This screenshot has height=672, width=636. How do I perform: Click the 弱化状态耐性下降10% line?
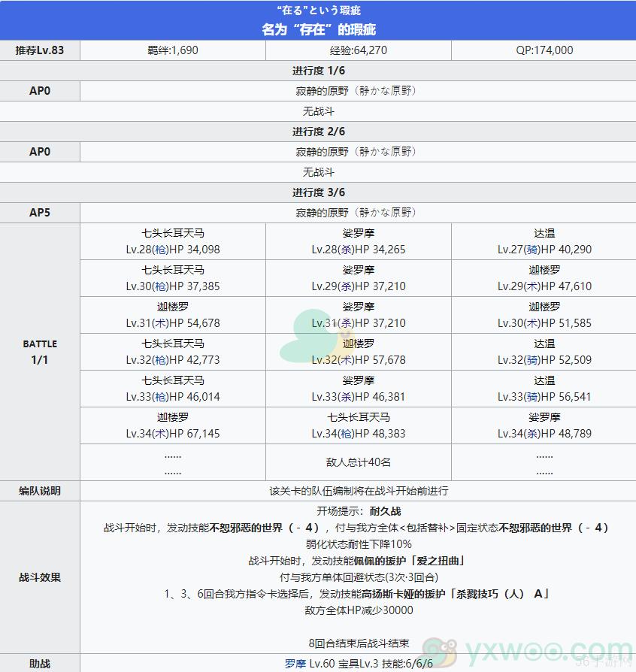tap(359, 544)
